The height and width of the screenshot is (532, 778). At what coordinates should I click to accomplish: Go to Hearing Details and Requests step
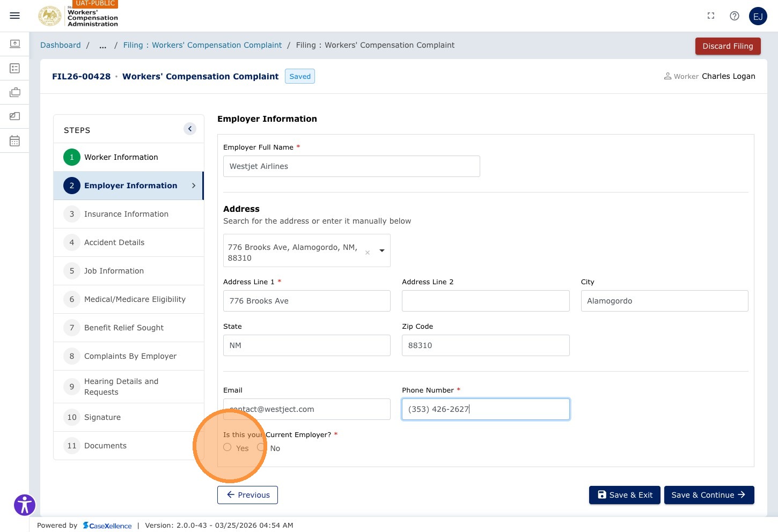(x=129, y=387)
